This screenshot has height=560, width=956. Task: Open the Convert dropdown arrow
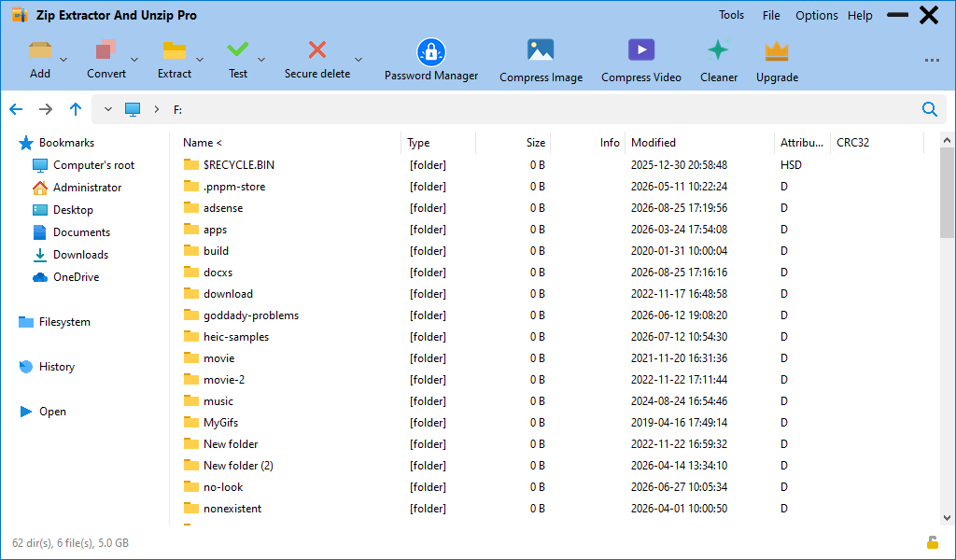[134, 60]
